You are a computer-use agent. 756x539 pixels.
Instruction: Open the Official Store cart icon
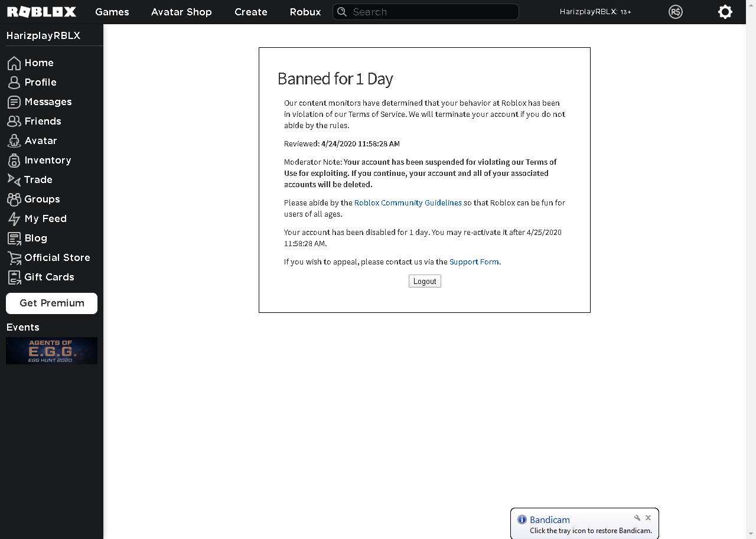[14, 258]
